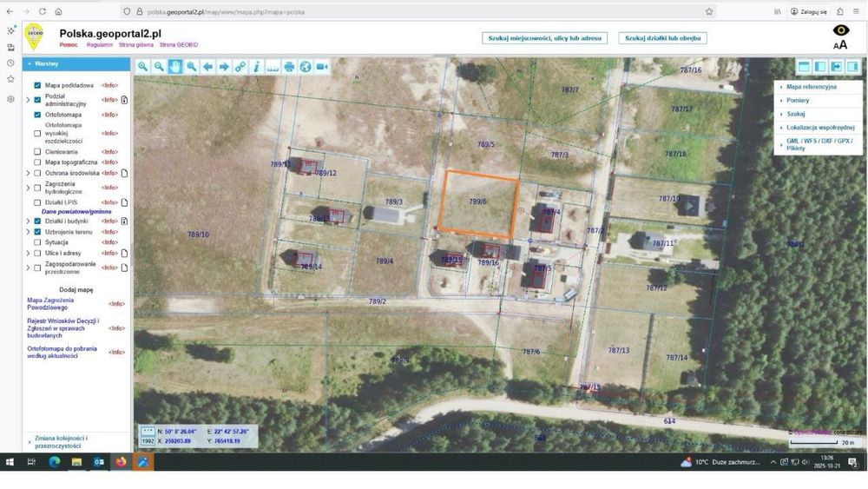Image resolution: width=868 pixels, height=489 pixels.
Task: Expand Zagospodarowanie przestrzenne layer group
Action: [29, 268]
